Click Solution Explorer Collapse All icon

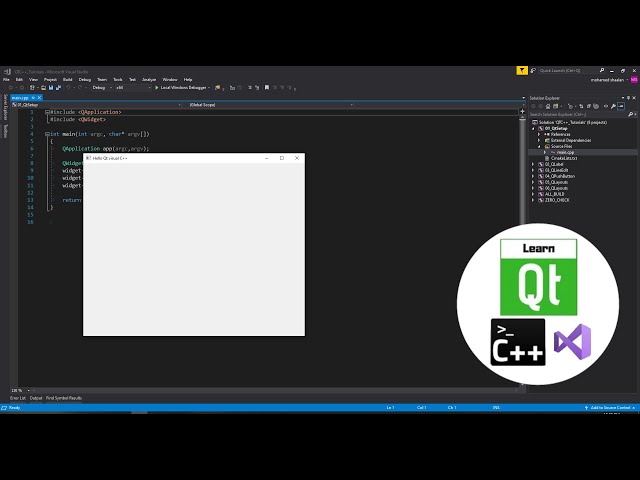589,107
